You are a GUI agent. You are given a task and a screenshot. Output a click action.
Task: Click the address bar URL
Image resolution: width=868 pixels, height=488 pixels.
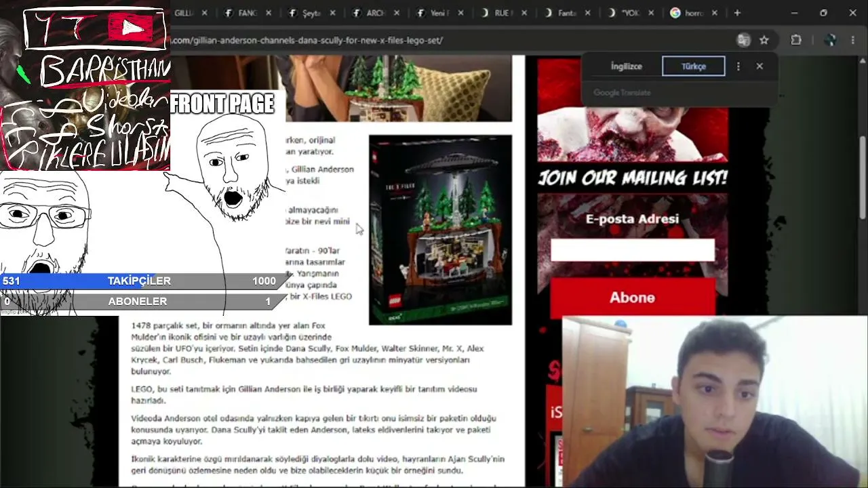[307, 40]
